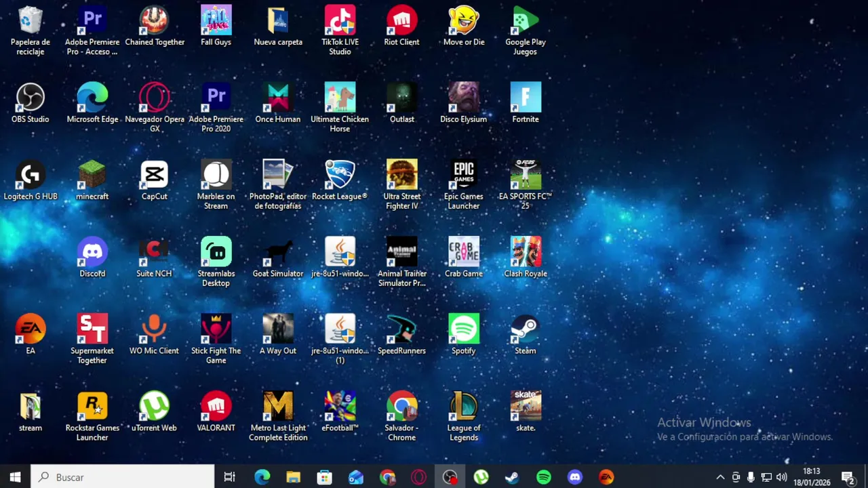
Task: Select the Disco Elysium icon
Action: [464, 103]
